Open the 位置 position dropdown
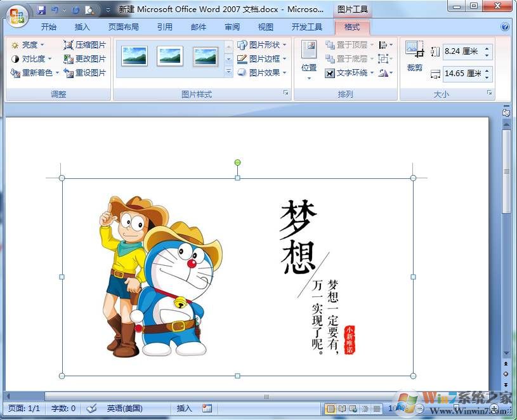This screenshot has height=420, width=517. point(309,60)
